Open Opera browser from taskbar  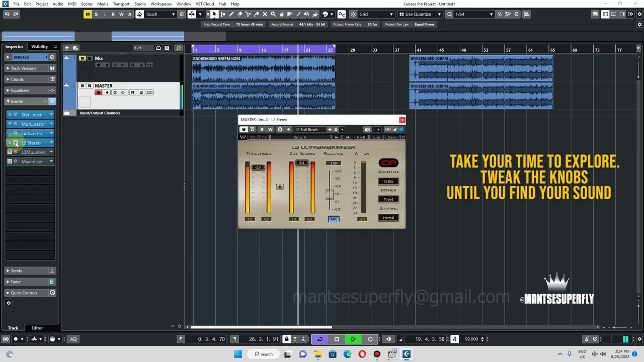[x=362, y=354]
